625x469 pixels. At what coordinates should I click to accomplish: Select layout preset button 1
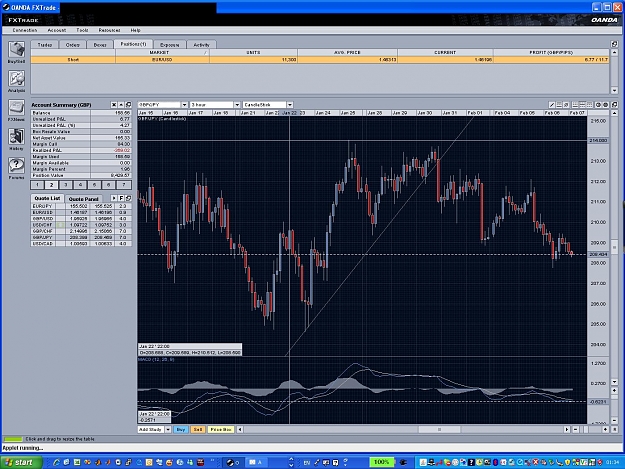37,185
